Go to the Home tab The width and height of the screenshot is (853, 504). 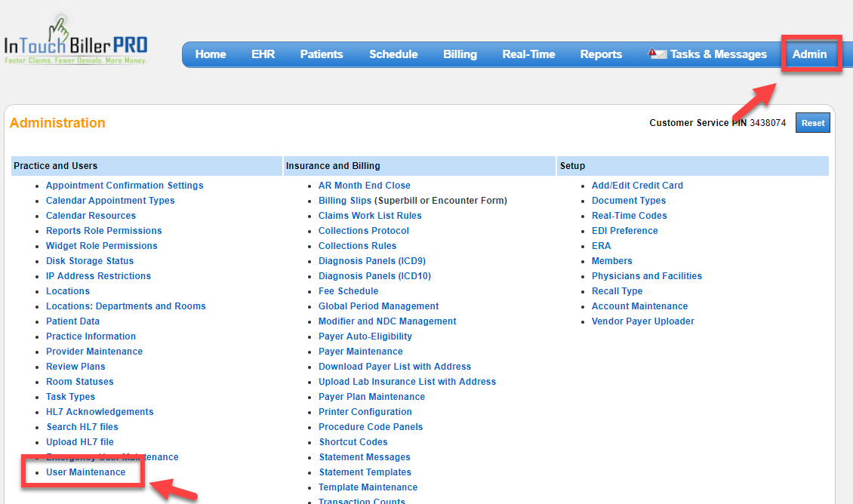(211, 54)
